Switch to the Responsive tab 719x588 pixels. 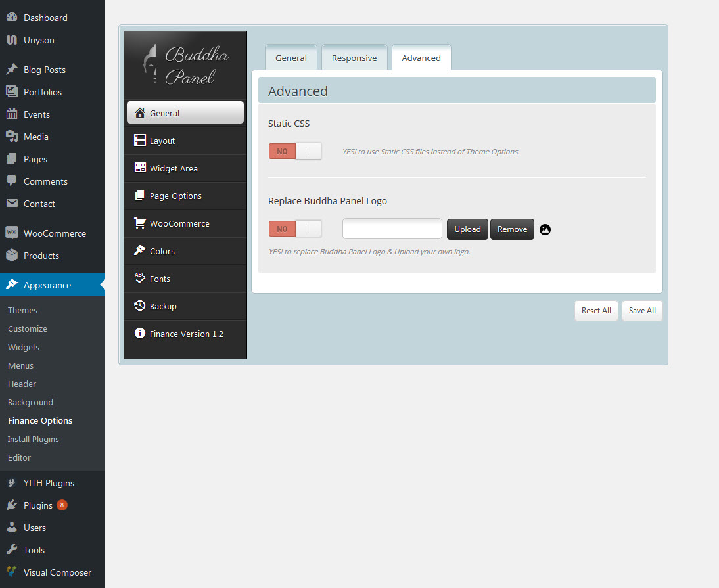point(354,58)
